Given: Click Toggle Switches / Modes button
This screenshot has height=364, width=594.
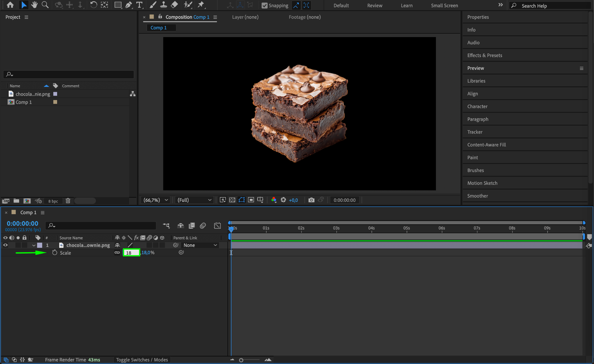Looking at the screenshot, I should (142, 360).
